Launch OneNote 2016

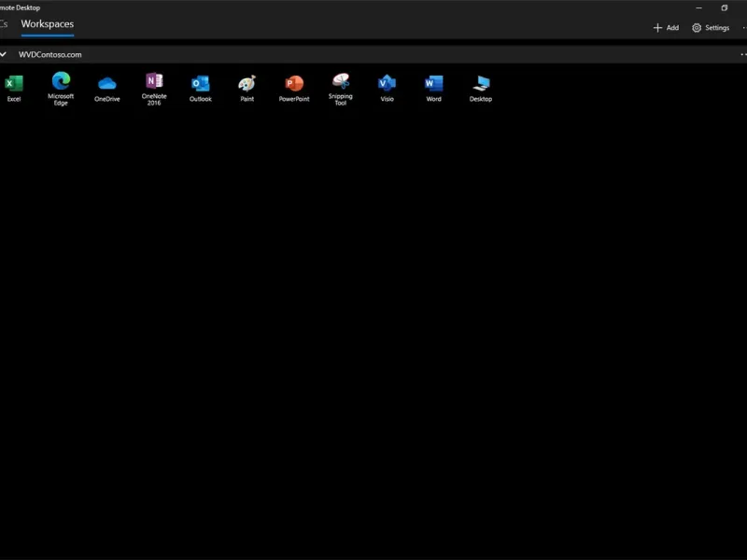pyautogui.click(x=154, y=89)
